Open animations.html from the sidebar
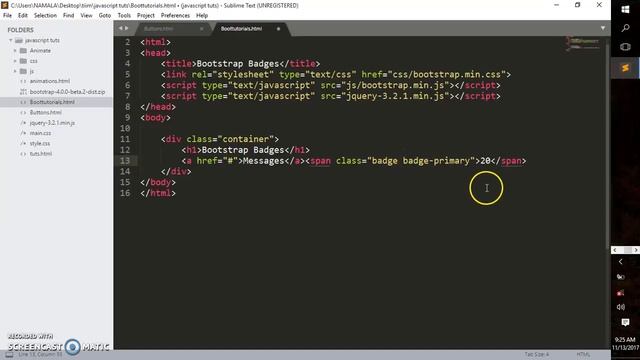Screen dimensions: 640x360 pos(50,81)
